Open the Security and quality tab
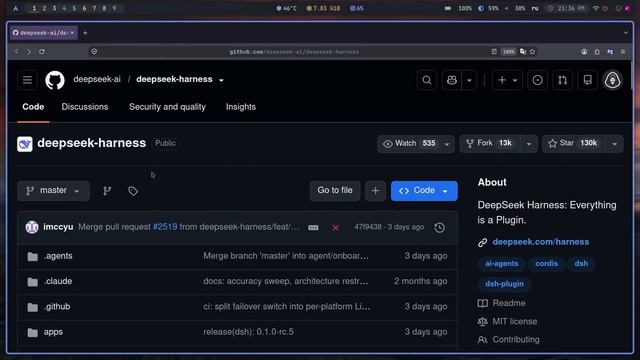The image size is (640, 360). (167, 107)
